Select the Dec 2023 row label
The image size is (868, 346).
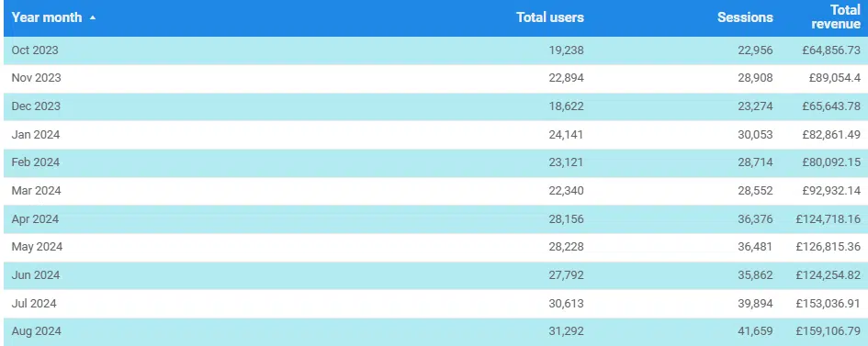(36, 106)
